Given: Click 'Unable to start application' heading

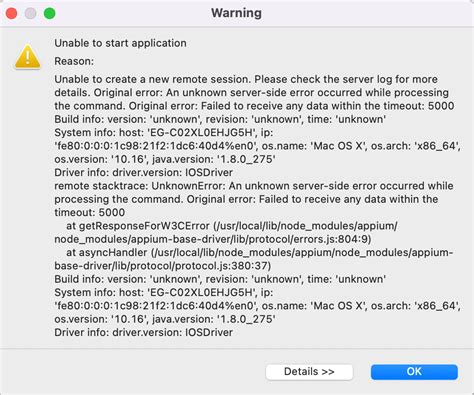Looking at the screenshot, I should tap(120, 43).
